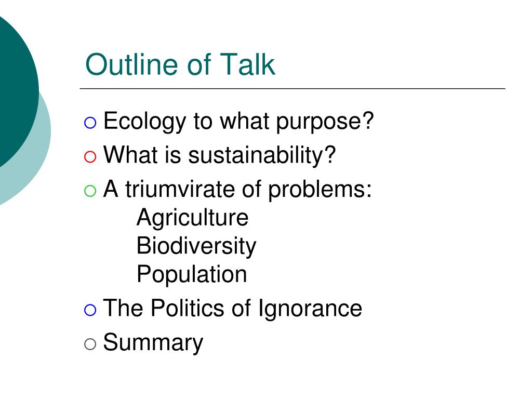The width and height of the screenshot is (532, 399).
Task: Click the gray bullet before Summary
Action: 90,344
